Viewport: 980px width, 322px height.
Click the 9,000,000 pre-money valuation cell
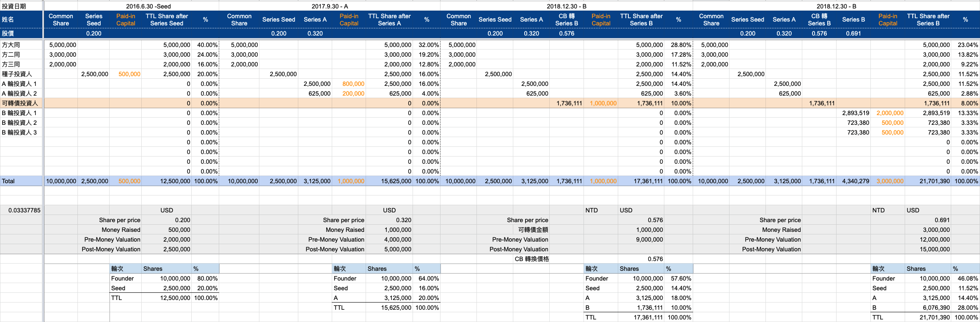point(641,239)
